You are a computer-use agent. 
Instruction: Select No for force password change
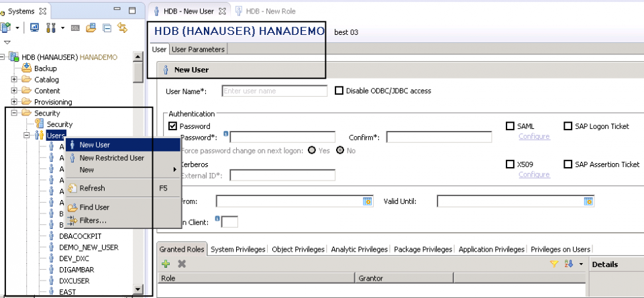point(339,150)
